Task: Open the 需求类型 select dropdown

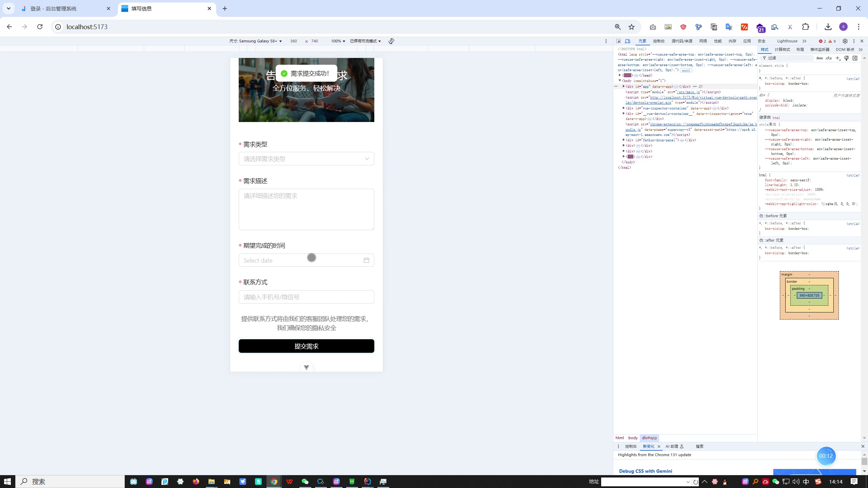Action: click(x=306, y=159)
